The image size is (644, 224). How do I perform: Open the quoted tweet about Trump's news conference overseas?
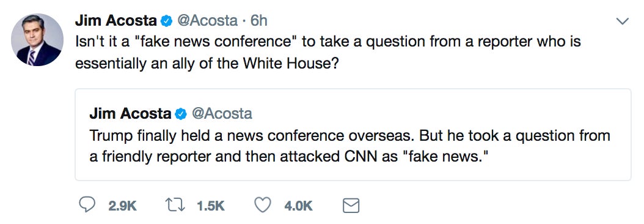(353, 135)
